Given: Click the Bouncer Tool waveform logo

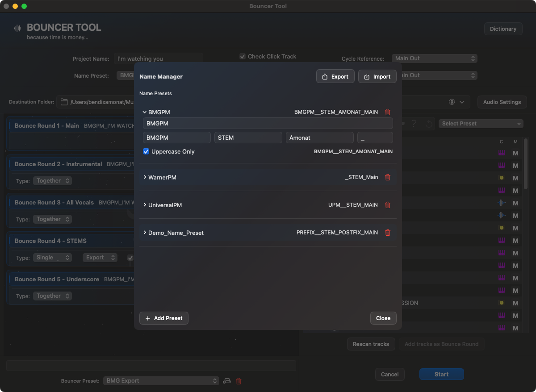Looking at the screenshot, I should [x=18, y=28].
